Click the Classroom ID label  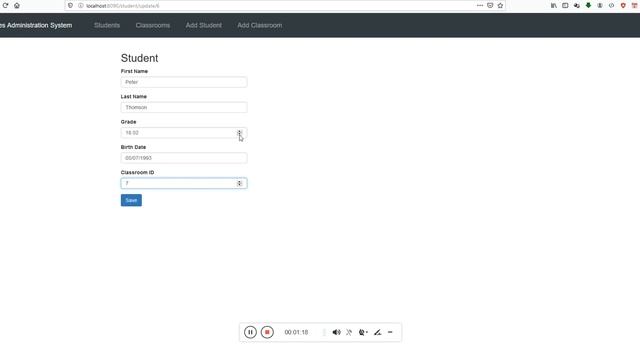pyautogui.click(x=138, y=172)
